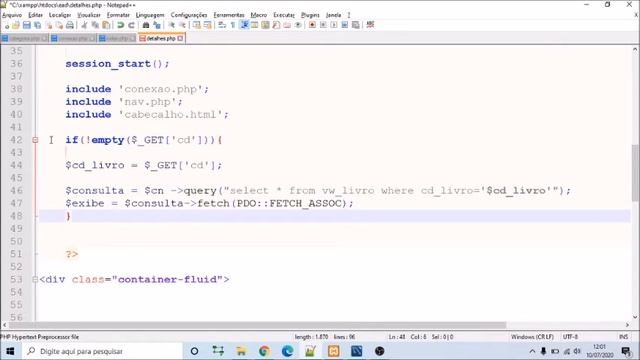Click the Stop macro recording icon

[323, 25]
